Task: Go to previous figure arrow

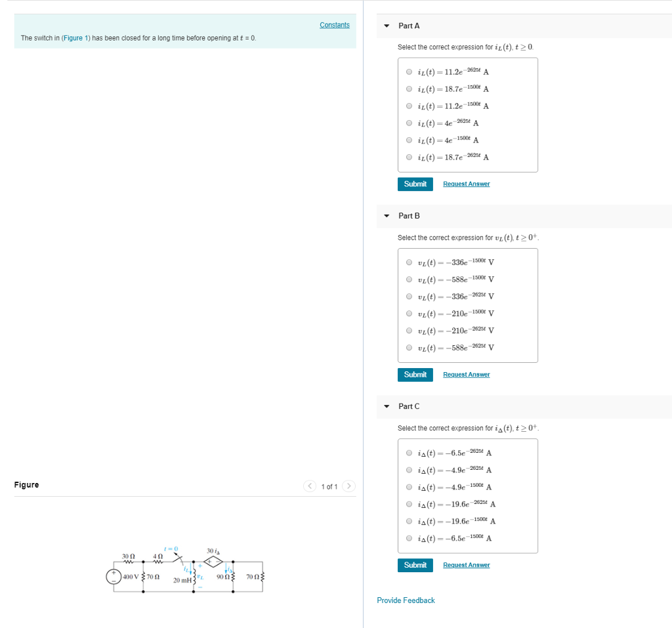Action: [310, 486]
